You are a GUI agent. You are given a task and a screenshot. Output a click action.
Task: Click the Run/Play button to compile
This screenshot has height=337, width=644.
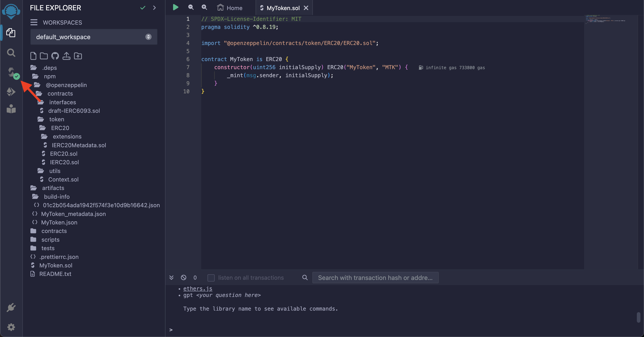coord(176,8)
